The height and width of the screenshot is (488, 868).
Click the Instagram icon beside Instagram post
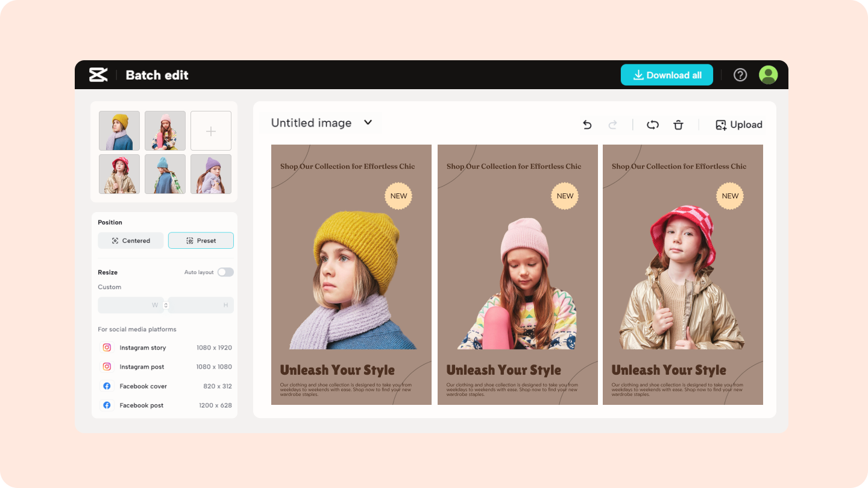[x=107, y=367]
